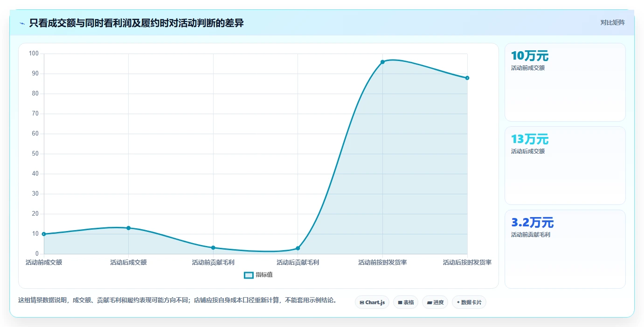Image resolution: width=644 pixels, height=327 pixels.
Task: Click the chart title 只看成交额与同时看利润…
Action: (136, 23)
